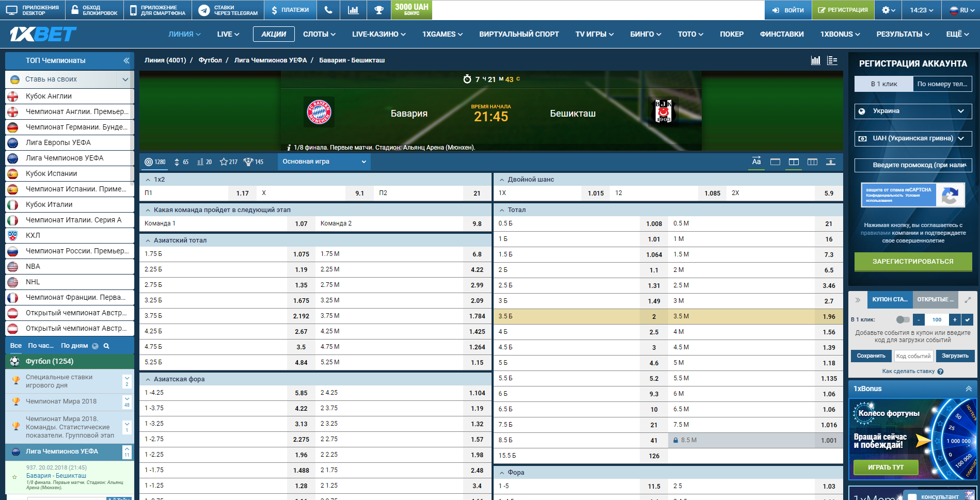Open match statistics chart icon above scoreboard
Viewport: 980px width, 500px height.
pos(816,60)
